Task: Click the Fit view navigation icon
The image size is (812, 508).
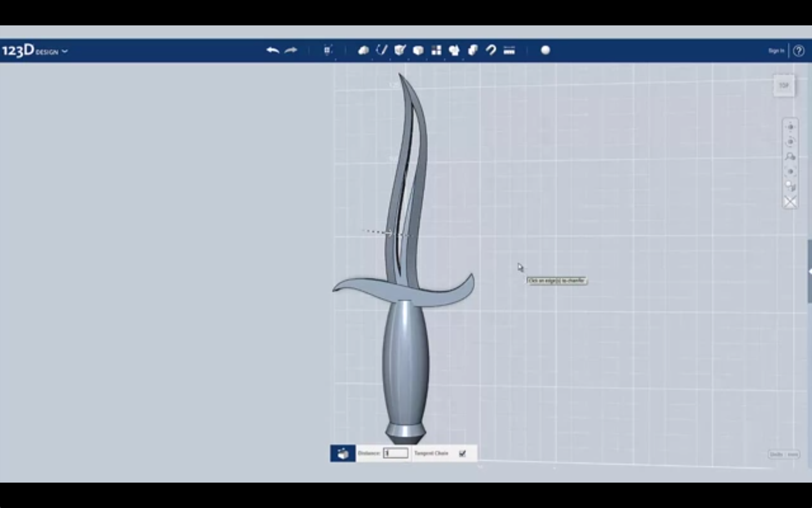Action: pyautogui.click(x=790, y=172)
